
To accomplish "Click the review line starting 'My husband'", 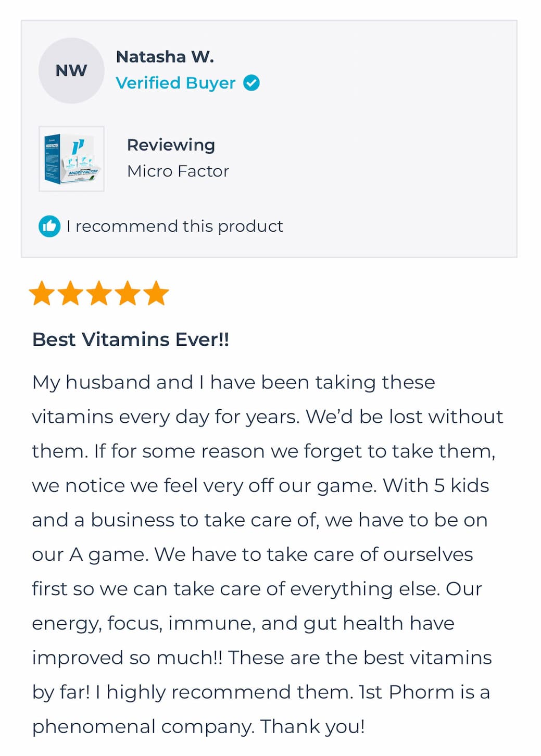I will click(x=233, y=382).
